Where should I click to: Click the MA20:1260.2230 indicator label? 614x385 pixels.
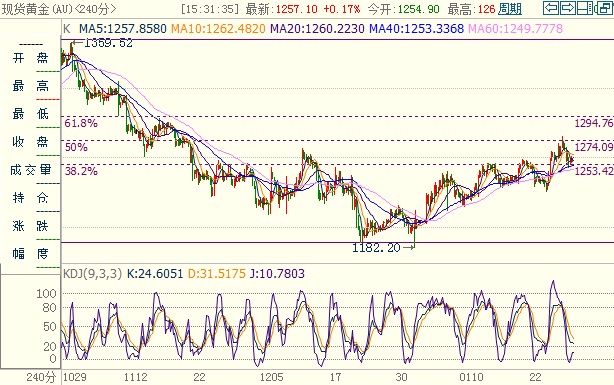click(317, 28)
